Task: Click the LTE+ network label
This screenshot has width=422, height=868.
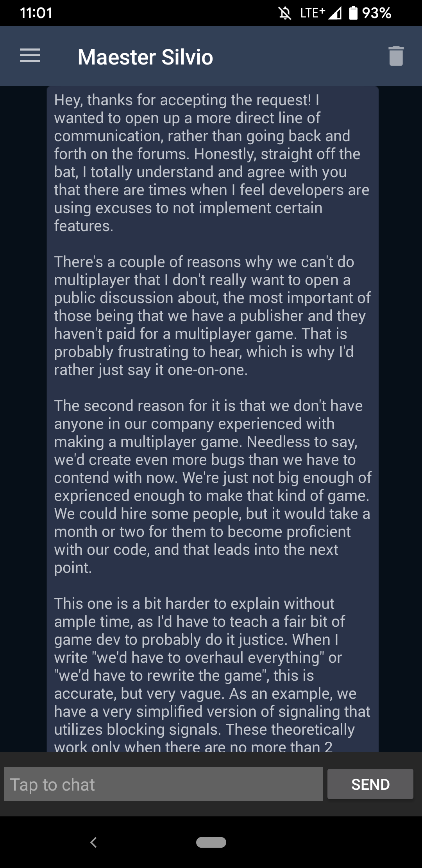Action: [312, 13]
